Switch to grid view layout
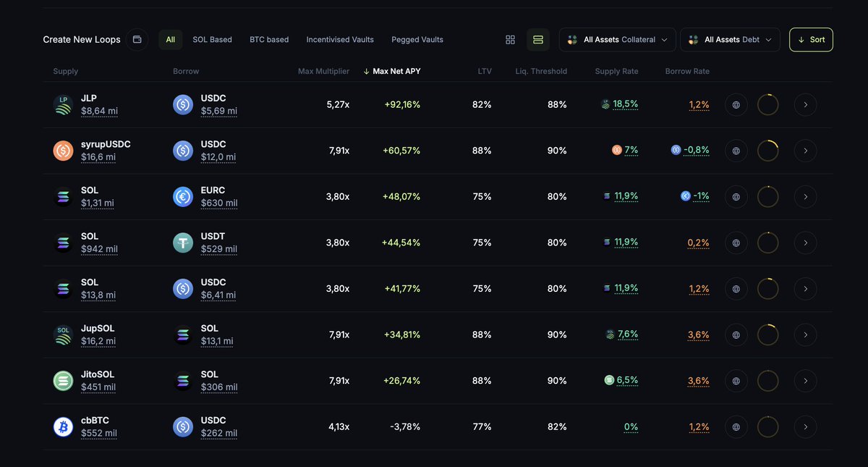Image resolution: width=868 pixels, height=467 pixels. (x=511, y=39)
